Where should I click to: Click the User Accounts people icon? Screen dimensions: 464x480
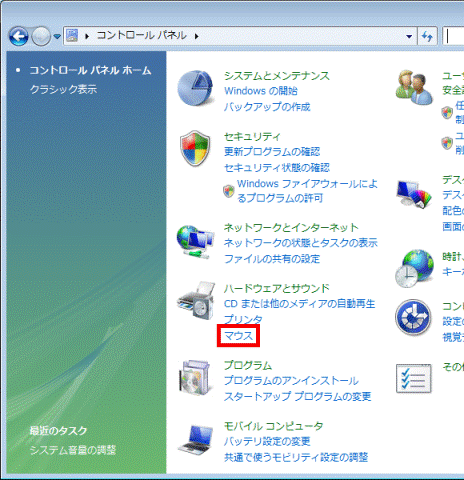(x=414, y=87)
